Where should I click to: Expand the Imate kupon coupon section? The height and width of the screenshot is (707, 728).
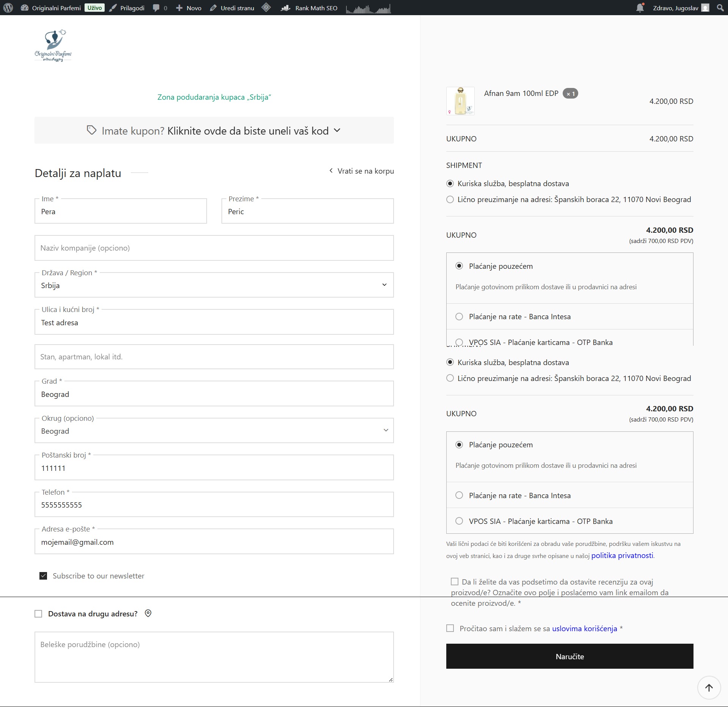214,131
